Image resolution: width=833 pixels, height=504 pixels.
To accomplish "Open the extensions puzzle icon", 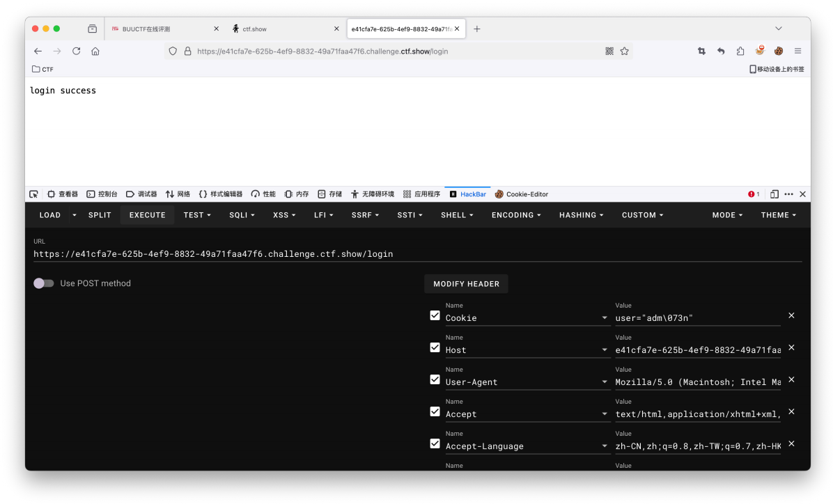I will tap(740, 51).
